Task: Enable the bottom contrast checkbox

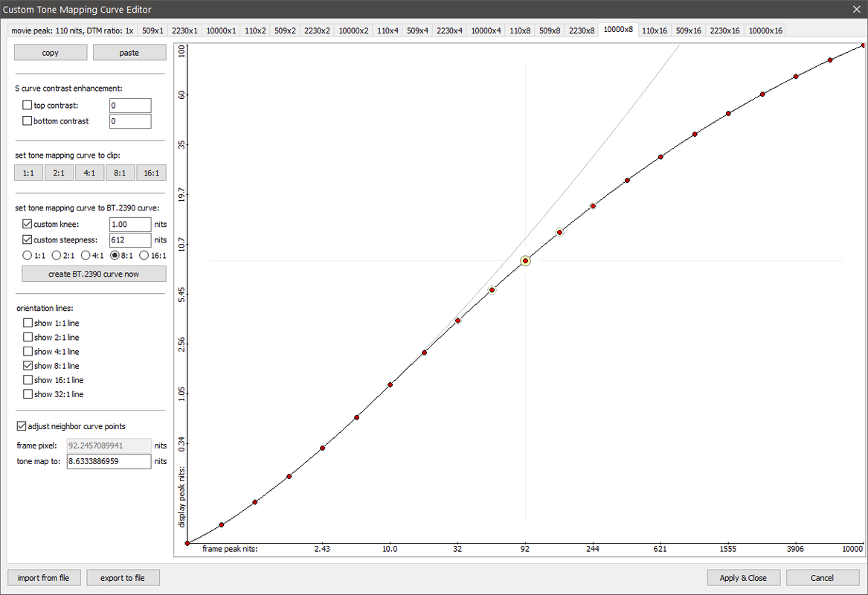Action: 27,120
